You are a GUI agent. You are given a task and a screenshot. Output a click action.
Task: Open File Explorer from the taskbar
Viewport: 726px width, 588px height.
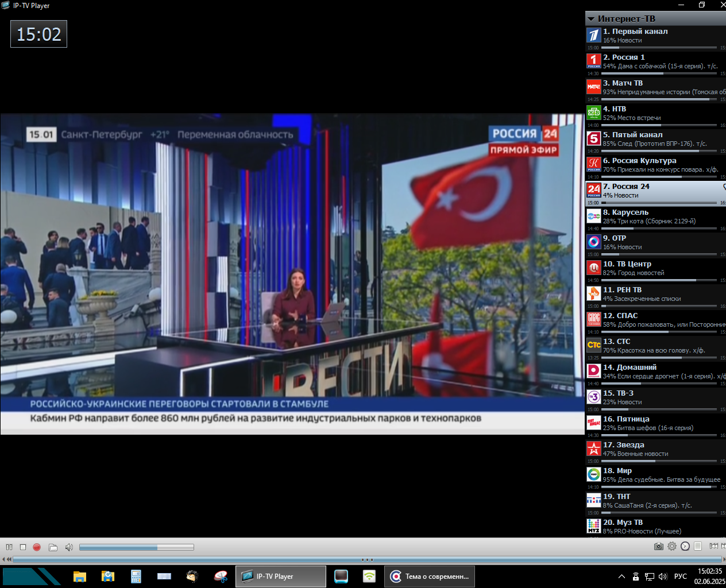click(x=79, y=576)
